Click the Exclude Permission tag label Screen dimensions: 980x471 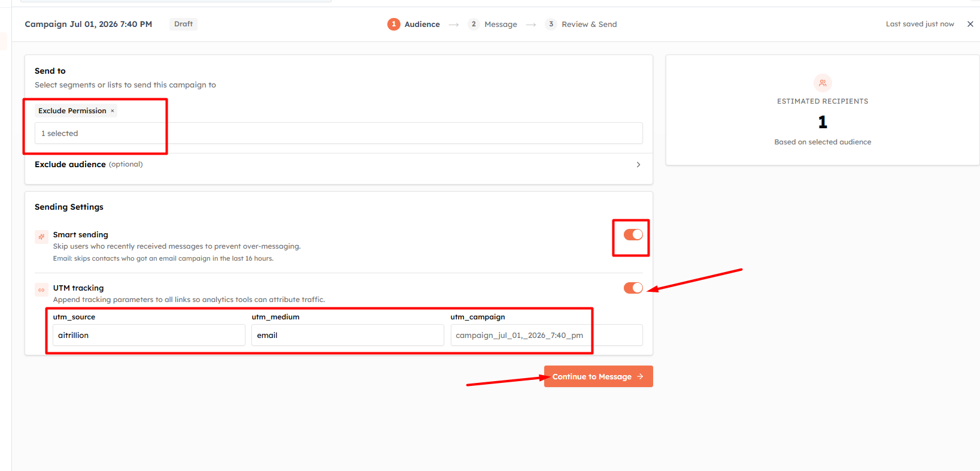(72, 111)
